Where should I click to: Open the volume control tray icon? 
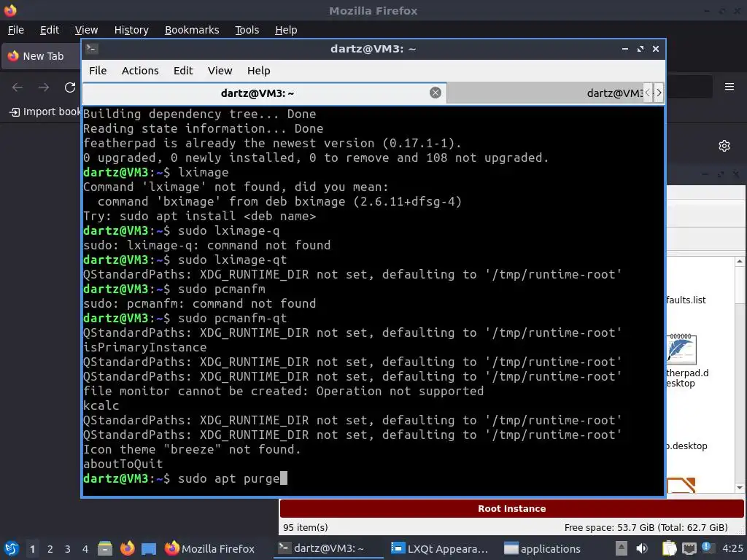tap(642, 548)
